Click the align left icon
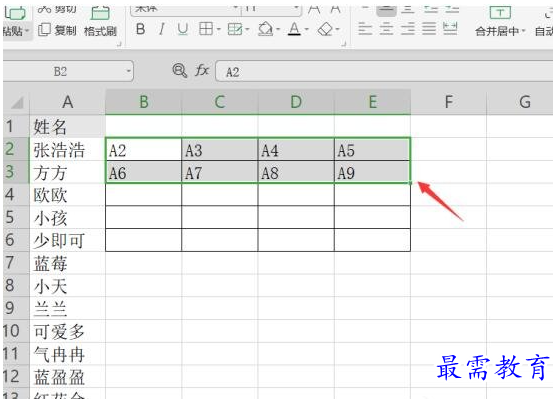Image resolution: width=558 pixels, height=399 pixels. click(x=365, y=28)
